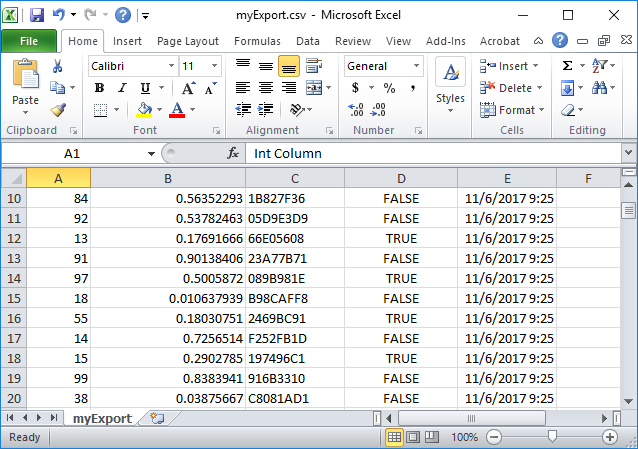Toggle Italic formatting
The height and width of the screenshot is (449, 638).
[122, 88]
